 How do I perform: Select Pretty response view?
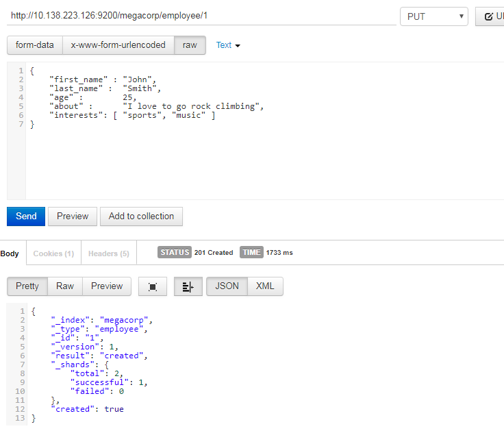[27, 286]
